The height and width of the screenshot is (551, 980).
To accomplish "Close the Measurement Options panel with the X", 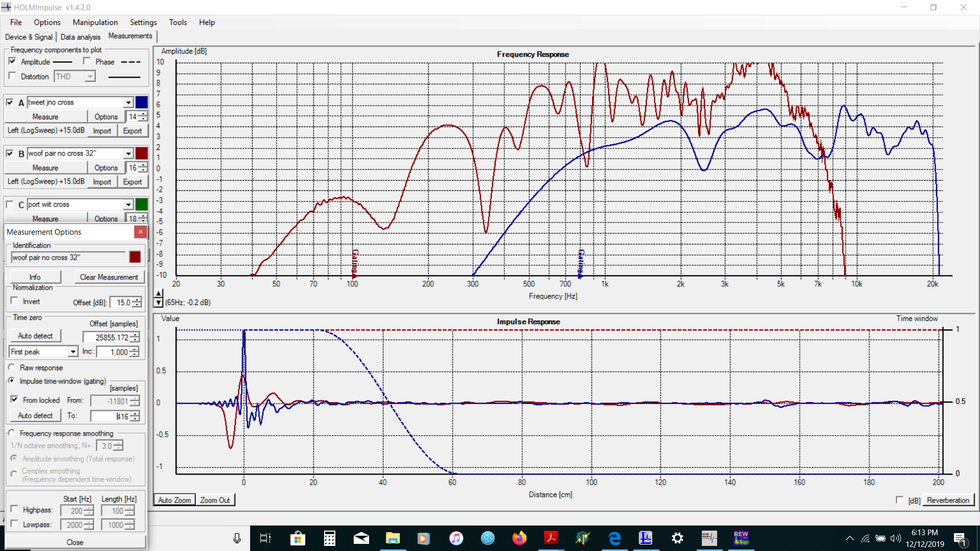I will 141,232.
